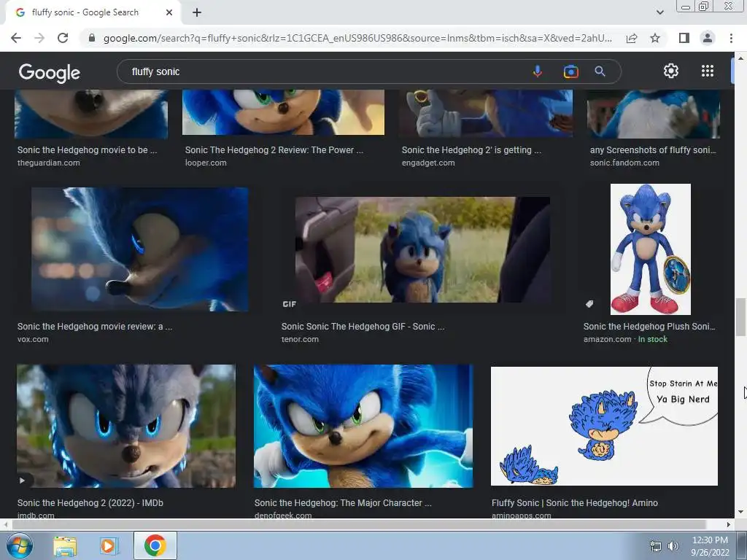The width and height of the screenshot is (747, 560).
Task: Open Google quick settings gear
Action: pos(671,71)
